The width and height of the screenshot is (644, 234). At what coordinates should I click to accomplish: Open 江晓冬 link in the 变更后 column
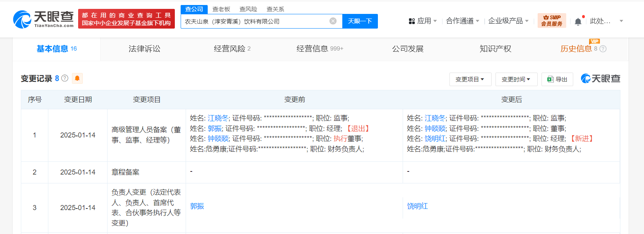point(435,118)
